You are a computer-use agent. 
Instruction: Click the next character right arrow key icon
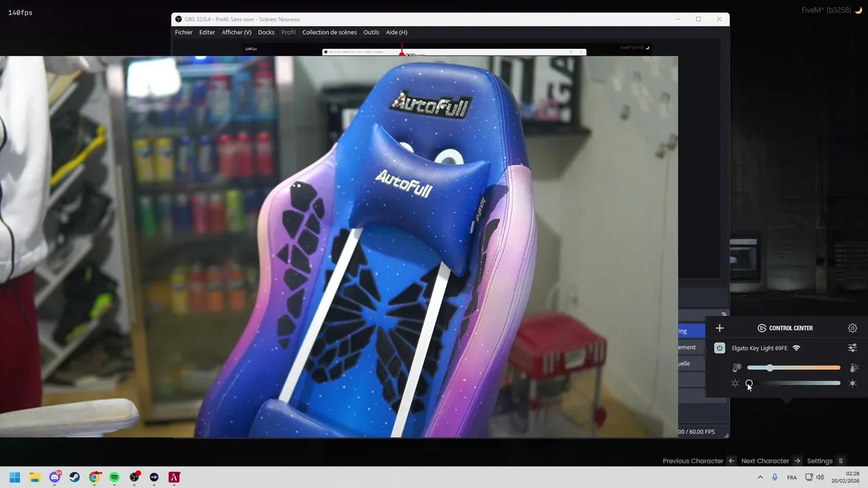pyautogui.click(x=797, y=461)
